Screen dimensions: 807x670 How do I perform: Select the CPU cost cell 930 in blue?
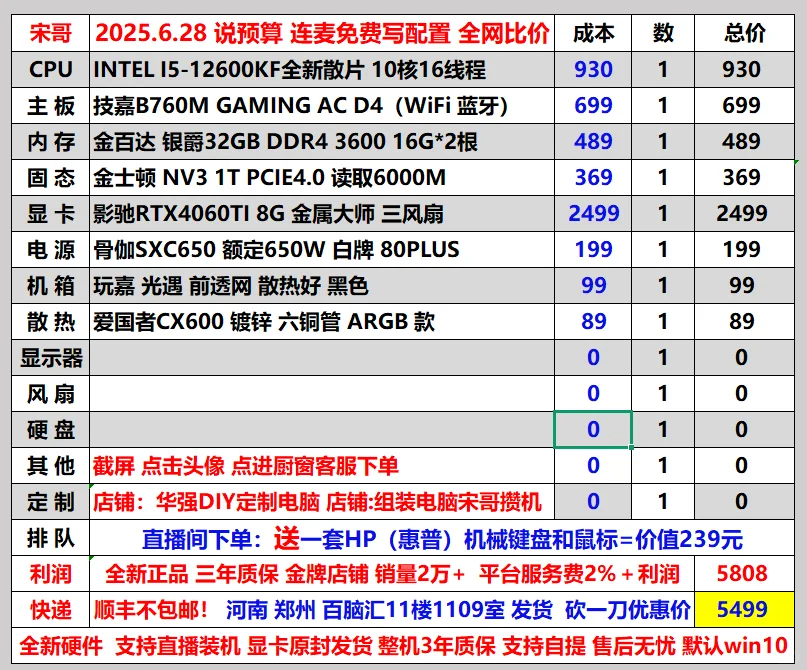click(x=593, y=69)
